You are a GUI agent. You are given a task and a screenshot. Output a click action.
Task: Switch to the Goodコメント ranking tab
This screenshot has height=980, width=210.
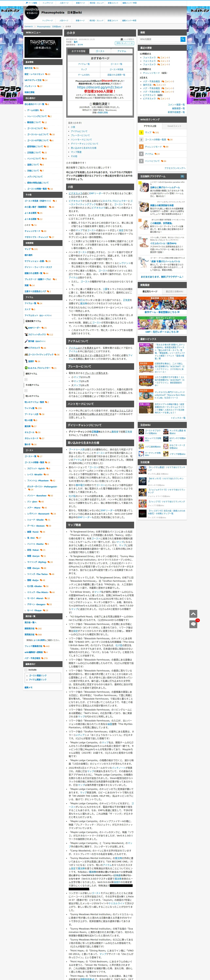174,126
